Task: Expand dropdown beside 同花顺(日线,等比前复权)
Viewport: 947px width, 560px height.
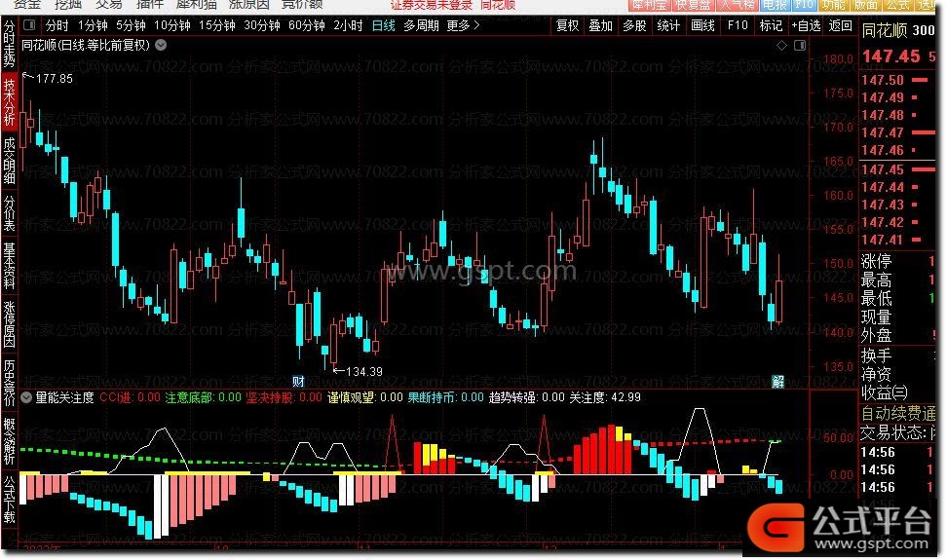Action: [161, 45]
